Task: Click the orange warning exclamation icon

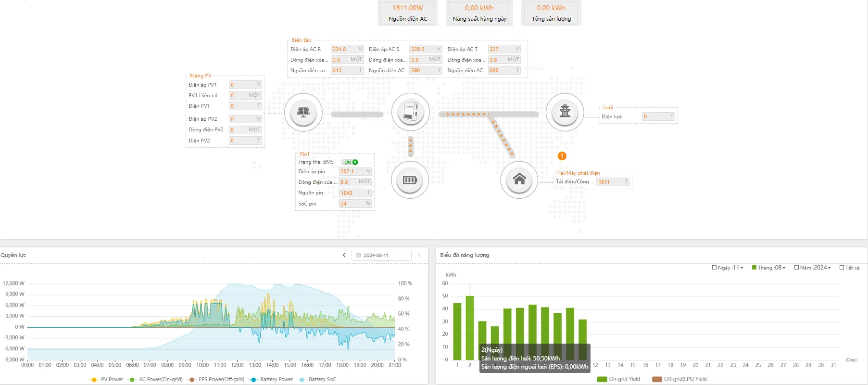Action: (562, 156)
